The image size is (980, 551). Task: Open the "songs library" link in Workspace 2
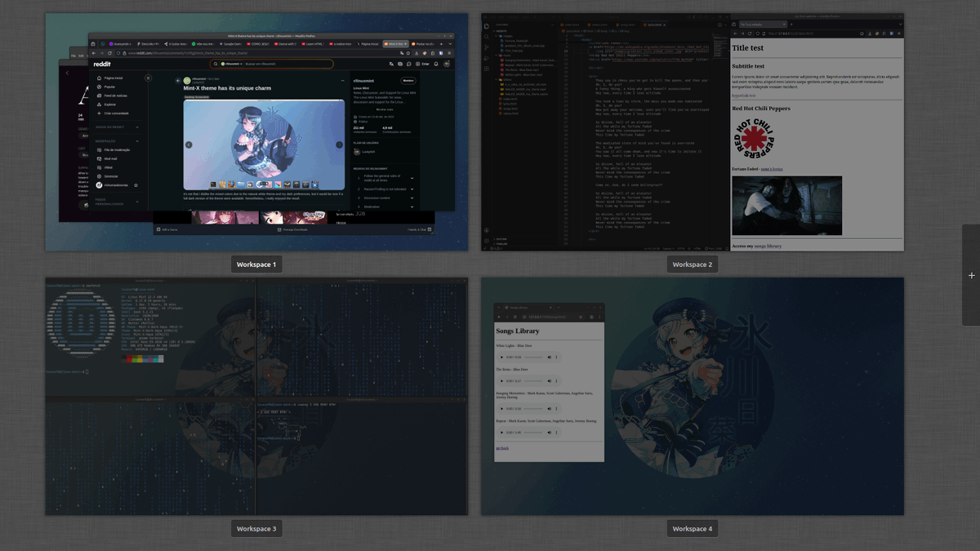tap(768, 246)
